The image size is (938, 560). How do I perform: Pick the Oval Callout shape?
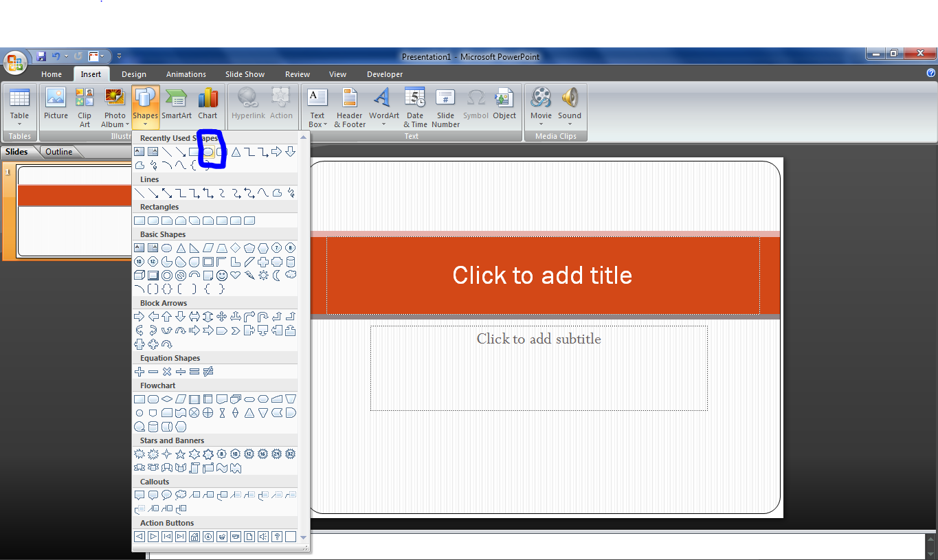tap(167, 495)
